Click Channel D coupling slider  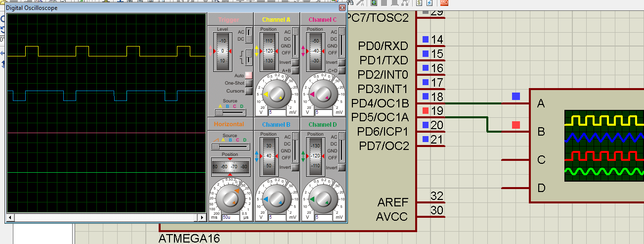pyautogui.click(x=342, y=148)
